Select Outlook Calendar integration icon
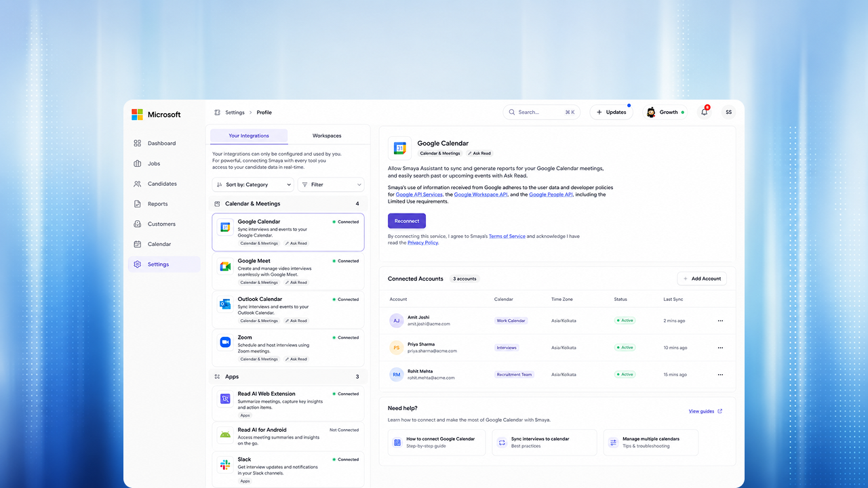This screenshot has height=488, width=868. (x=225, y=304)
